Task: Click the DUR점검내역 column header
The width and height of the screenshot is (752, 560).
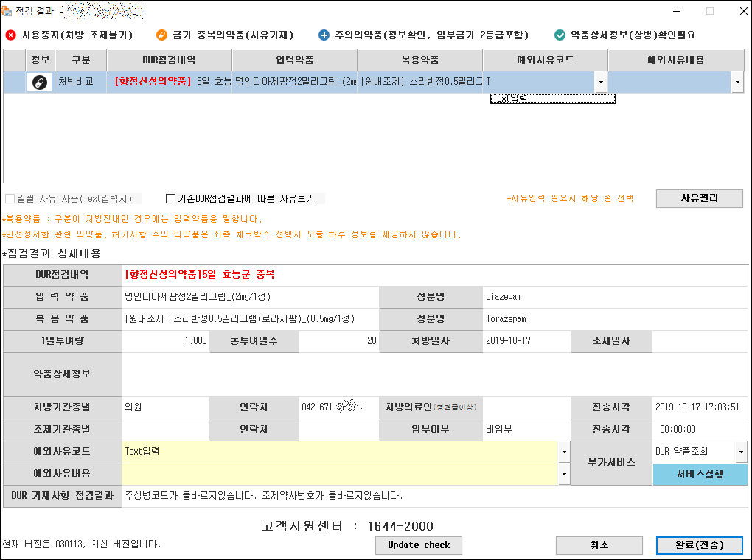Action: pos(170,60)
